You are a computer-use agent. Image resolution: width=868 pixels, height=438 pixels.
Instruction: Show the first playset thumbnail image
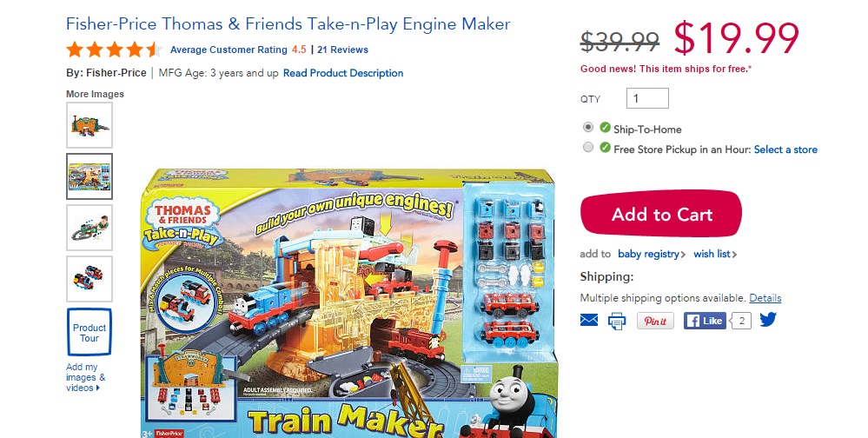[89, 125]
